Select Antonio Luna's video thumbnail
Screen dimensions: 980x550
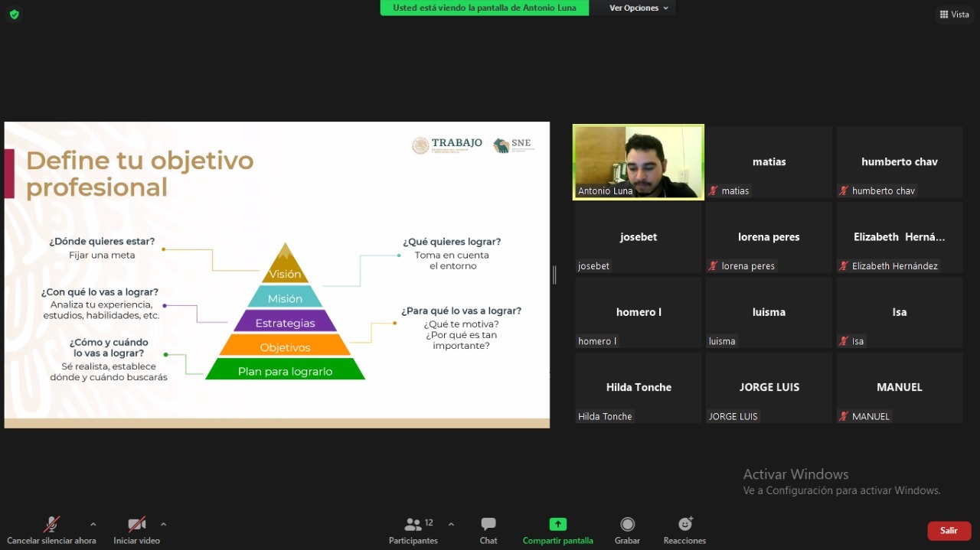point(638,162)
